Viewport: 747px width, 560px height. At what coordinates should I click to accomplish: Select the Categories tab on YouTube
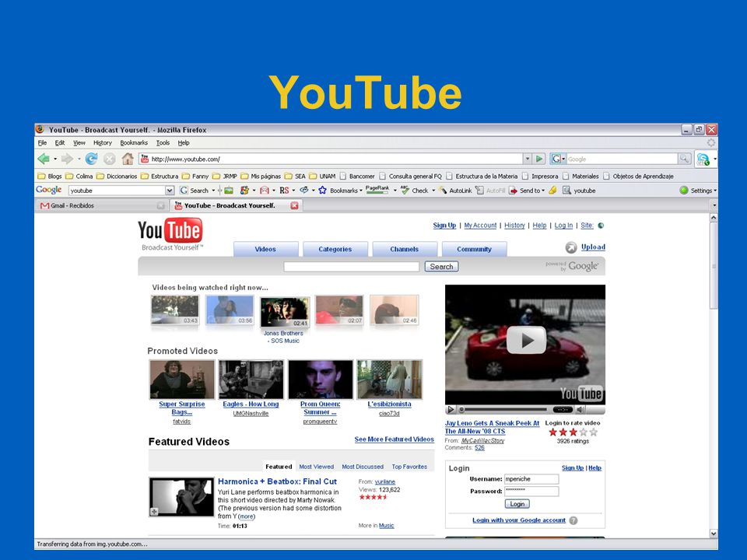pos(335,249)
